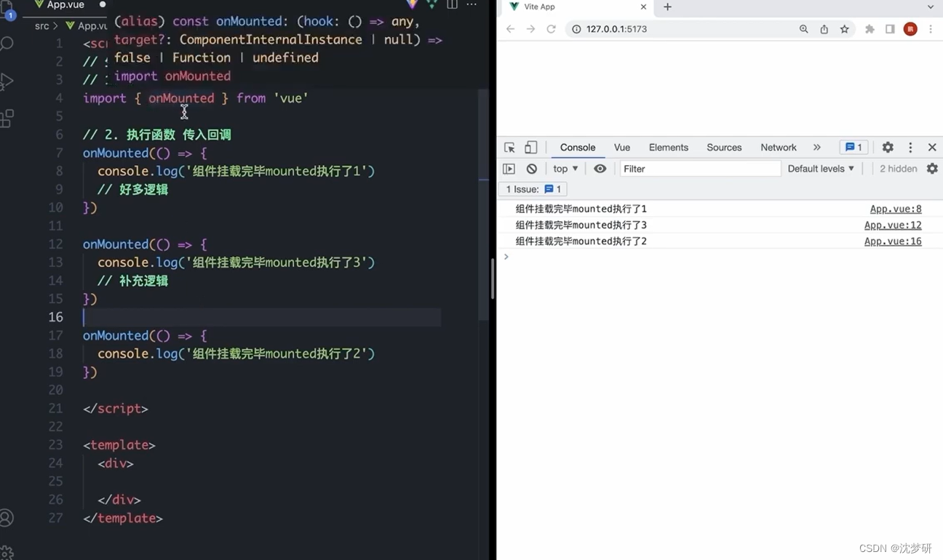Open editor More Actions ellipsis

click(x=471, y=4)
